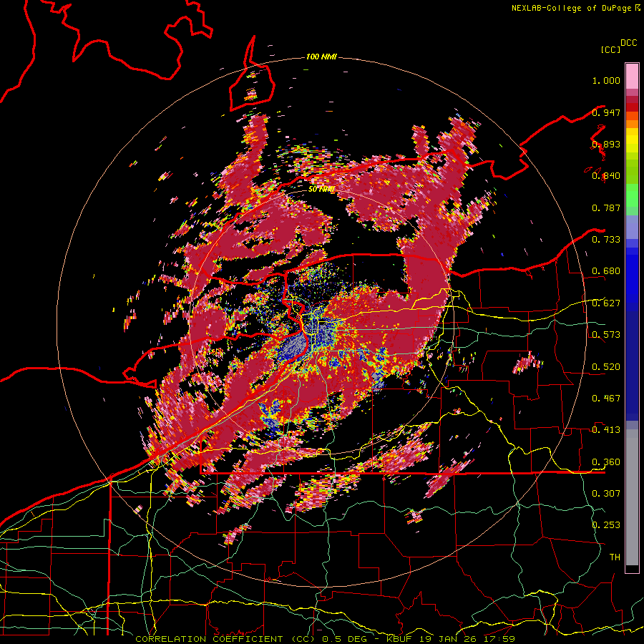Click the 0.733 scale value
This screenshot has height=644, width=644.
click(606, 240)
